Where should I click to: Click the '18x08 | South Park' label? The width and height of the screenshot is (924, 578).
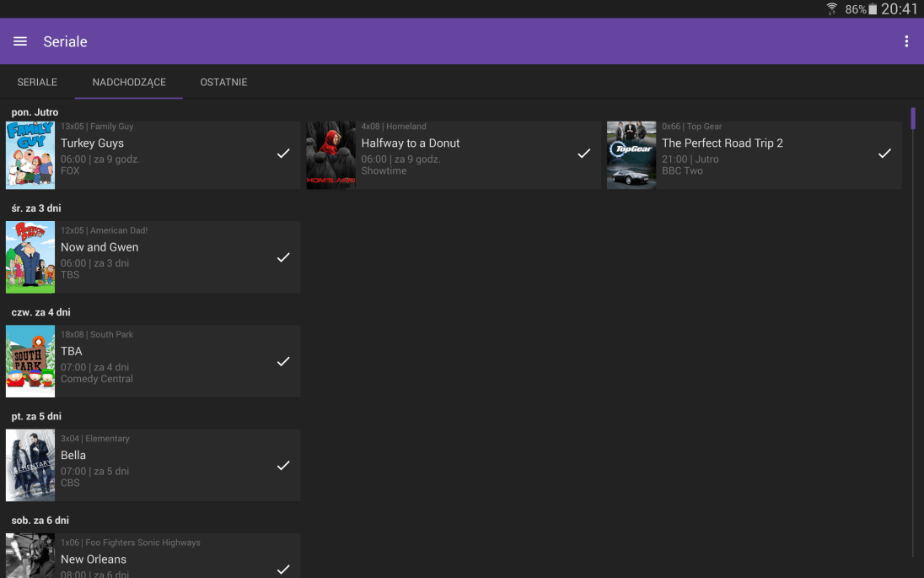97,334
